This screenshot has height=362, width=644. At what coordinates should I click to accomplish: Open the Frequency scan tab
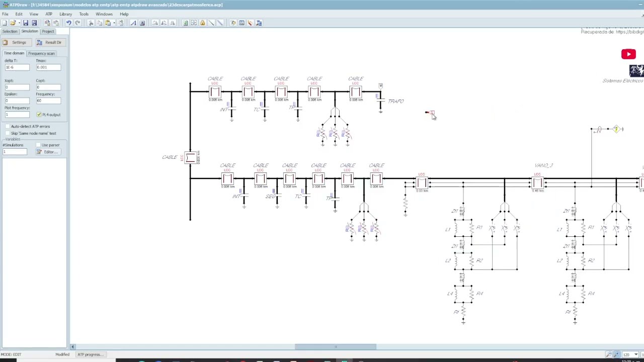point(41,53)
